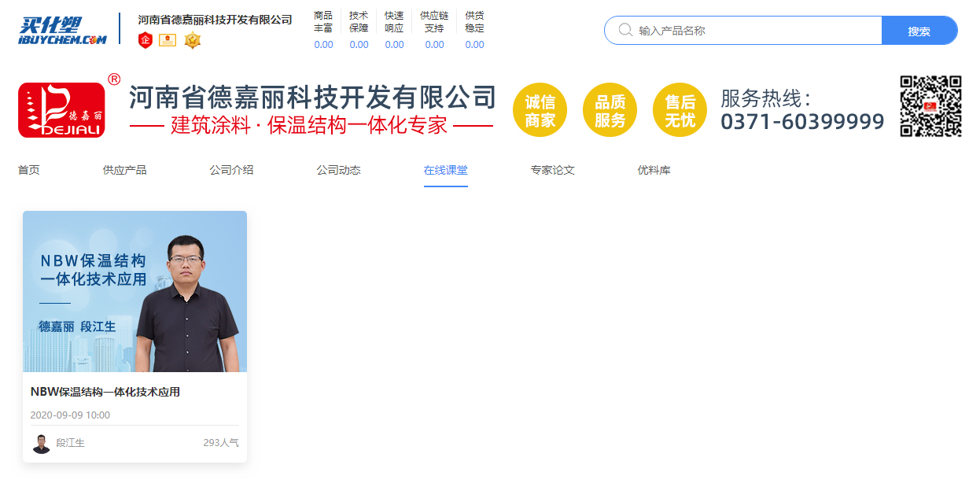Click the blue 搜索 button

(x=919, y=31)
